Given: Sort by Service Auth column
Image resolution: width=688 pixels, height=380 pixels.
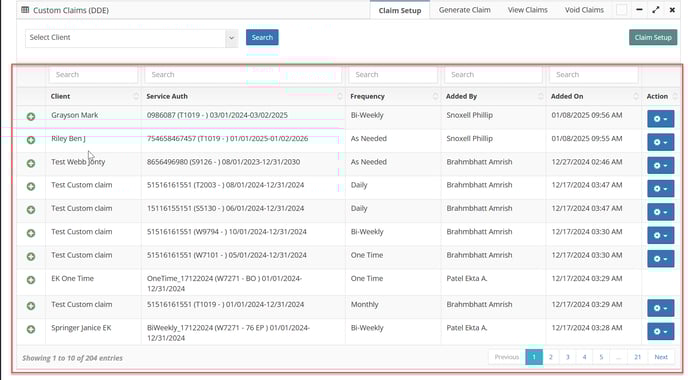Looking at the screenshot, I should point(244,96).
